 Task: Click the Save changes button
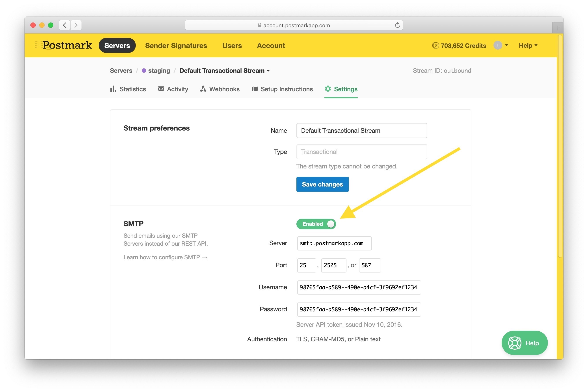tap(322, 184)
